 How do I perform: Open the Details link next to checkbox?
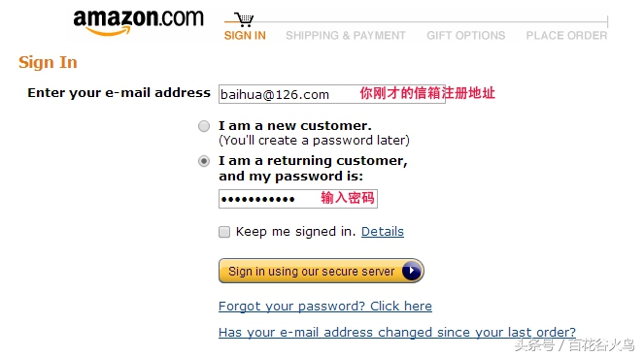pyautogui.click(x=383, y=232)
